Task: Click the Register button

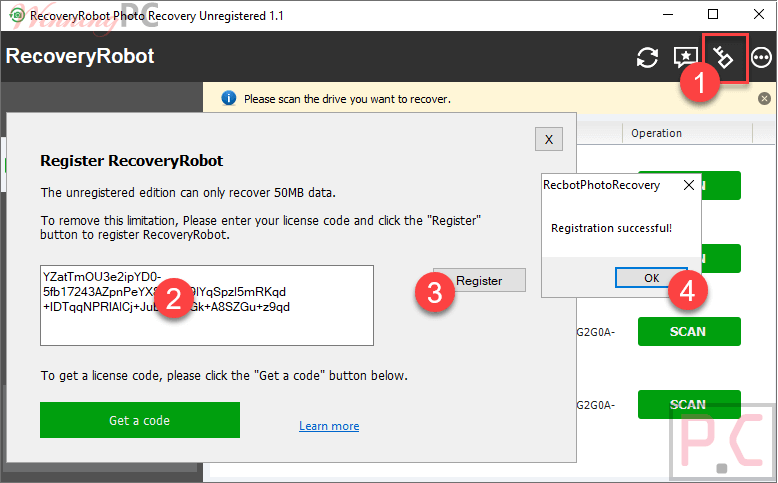Action: 479,280
